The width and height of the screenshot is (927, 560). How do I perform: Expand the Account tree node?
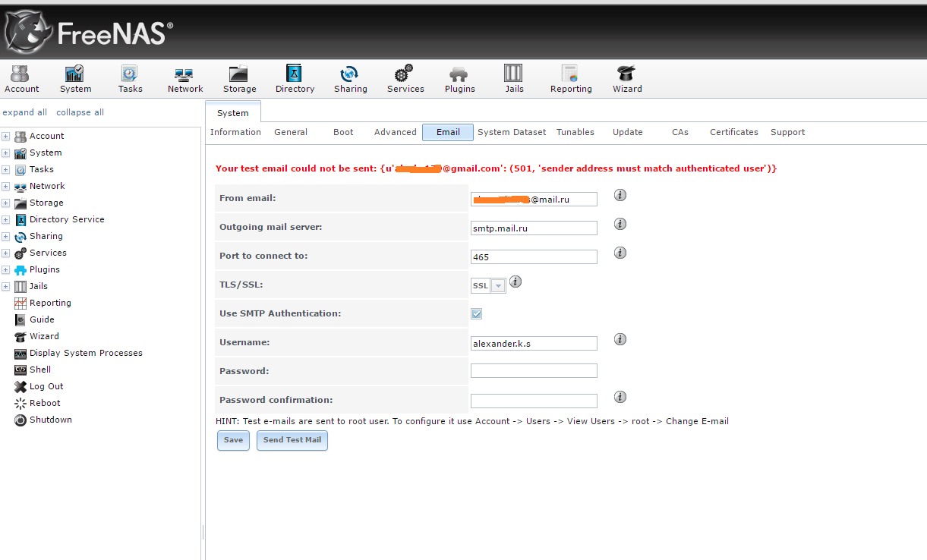tap(5, 136)
